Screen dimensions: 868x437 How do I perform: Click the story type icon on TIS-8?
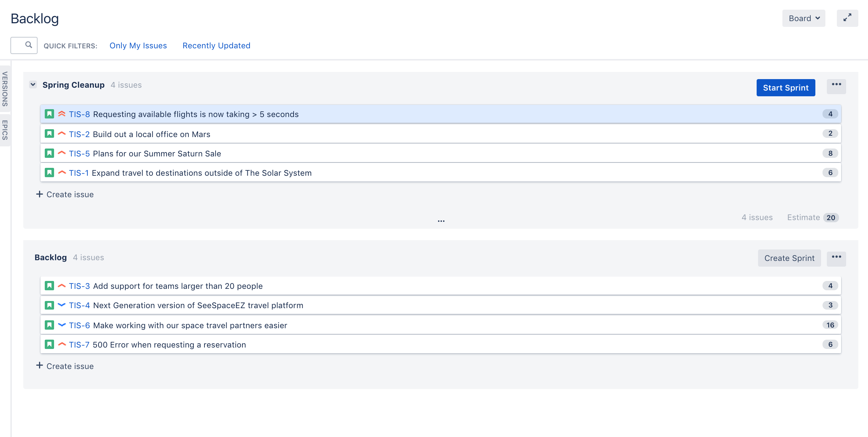(x=49, y=114)
